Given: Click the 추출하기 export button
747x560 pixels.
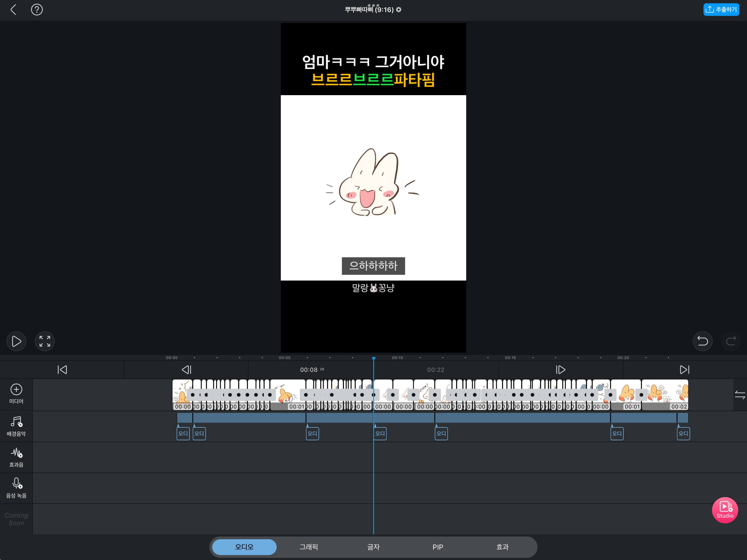Looking at the screenshot, I should pos(721,10).
